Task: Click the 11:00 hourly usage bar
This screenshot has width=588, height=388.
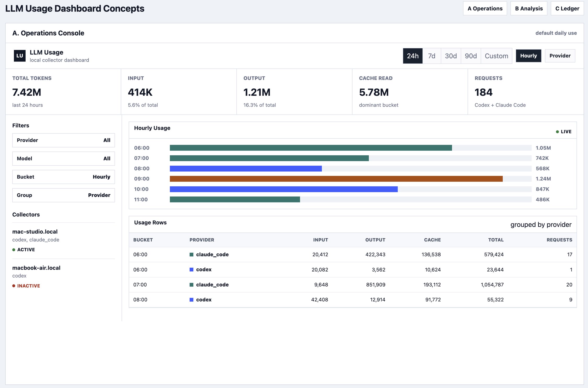Action: pyautogui.click(x=235, y=199)
